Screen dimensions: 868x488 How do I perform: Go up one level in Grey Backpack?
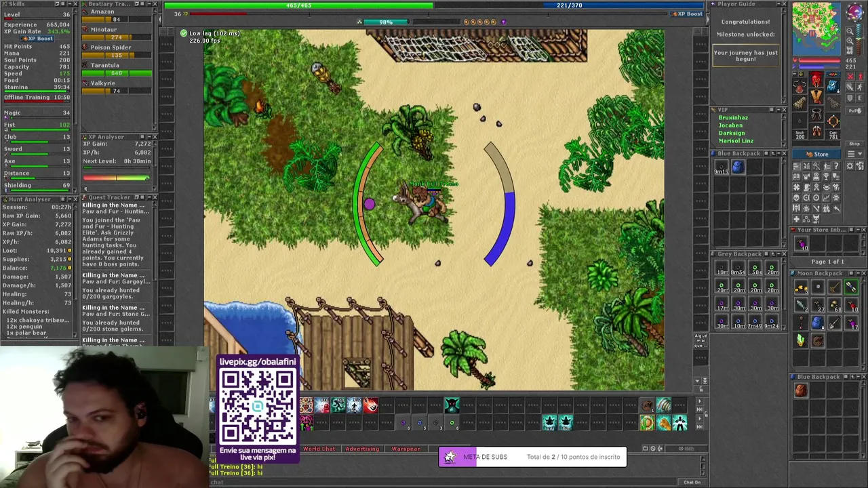coord(773,254)
